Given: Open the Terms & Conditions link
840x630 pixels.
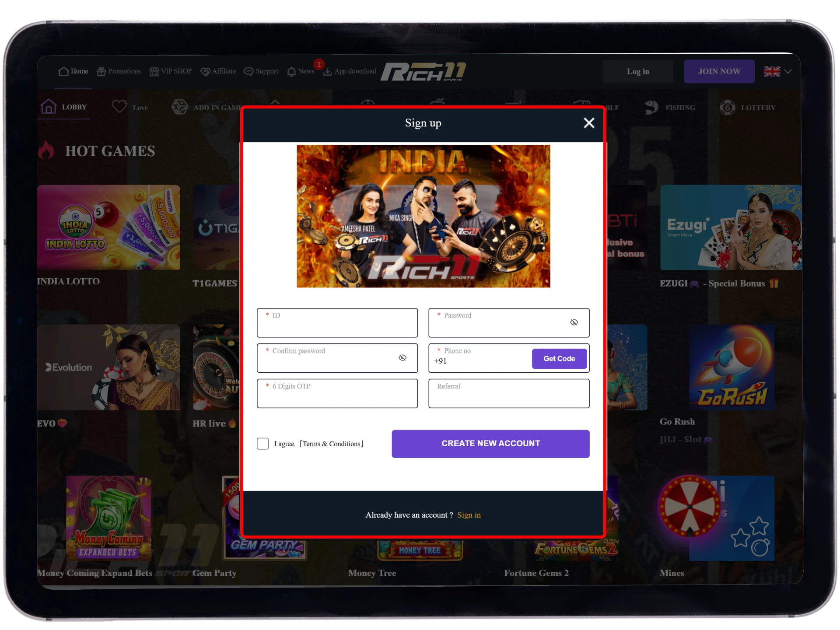Looking at the screenshot, I should 332,444.
